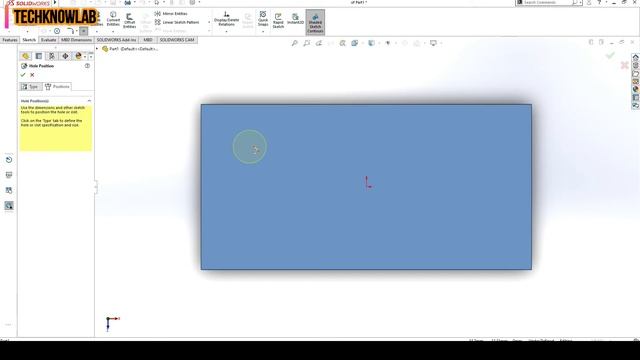This screenshot has width=640, height=360.
Task: Confirm Hole Position with green checkmark
Action: point(23,75)
